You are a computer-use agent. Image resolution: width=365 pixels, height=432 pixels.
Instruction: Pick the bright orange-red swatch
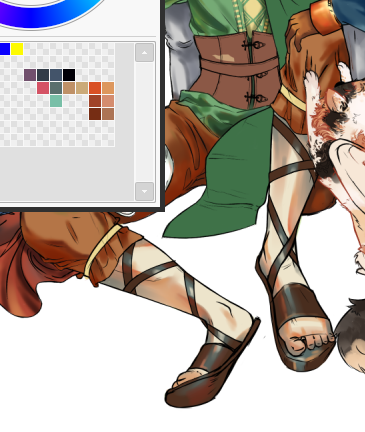pyautogui.click(x=95, y=88)
